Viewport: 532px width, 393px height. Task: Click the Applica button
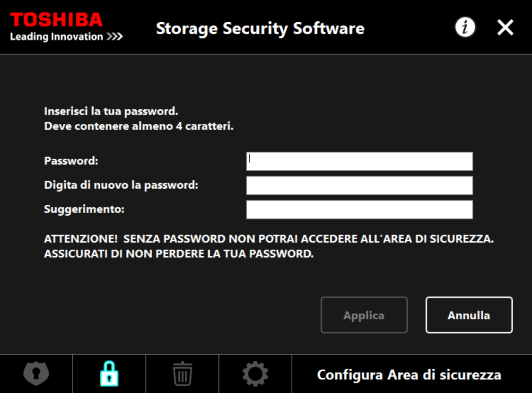tap(364, 315)
